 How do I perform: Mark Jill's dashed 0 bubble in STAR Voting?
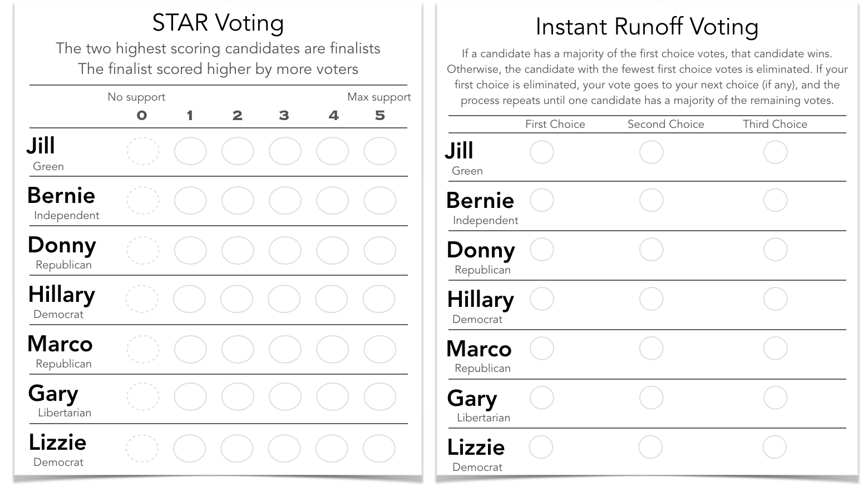click(143, 151)
